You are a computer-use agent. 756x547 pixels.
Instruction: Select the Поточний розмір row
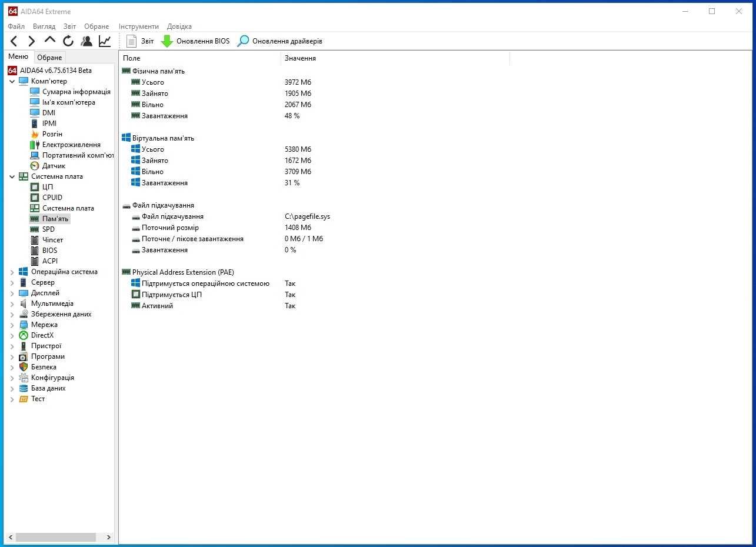[318, 228]
